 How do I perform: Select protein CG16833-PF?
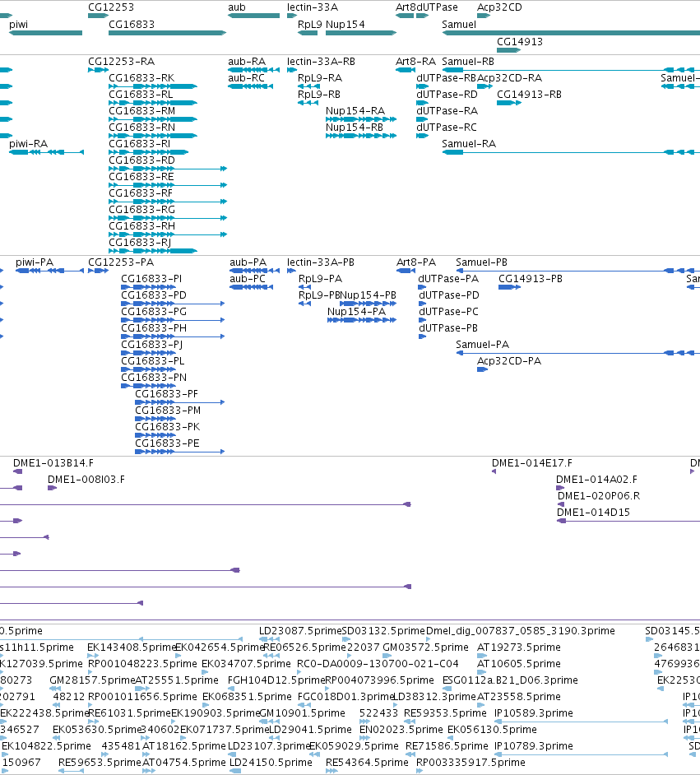click(166, 393)
